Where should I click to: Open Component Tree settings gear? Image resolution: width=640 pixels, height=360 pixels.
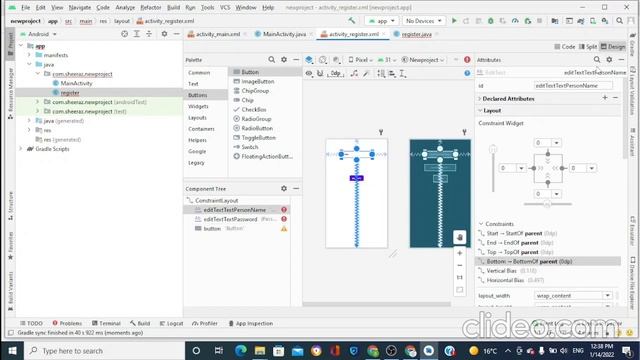(x=284, y=189)
